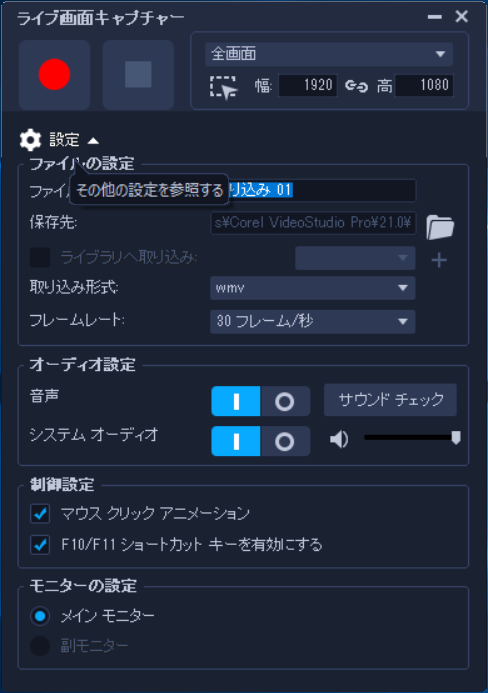Select the main monitor radio button
The image size is (488, 693).
(x=40, y=616)
